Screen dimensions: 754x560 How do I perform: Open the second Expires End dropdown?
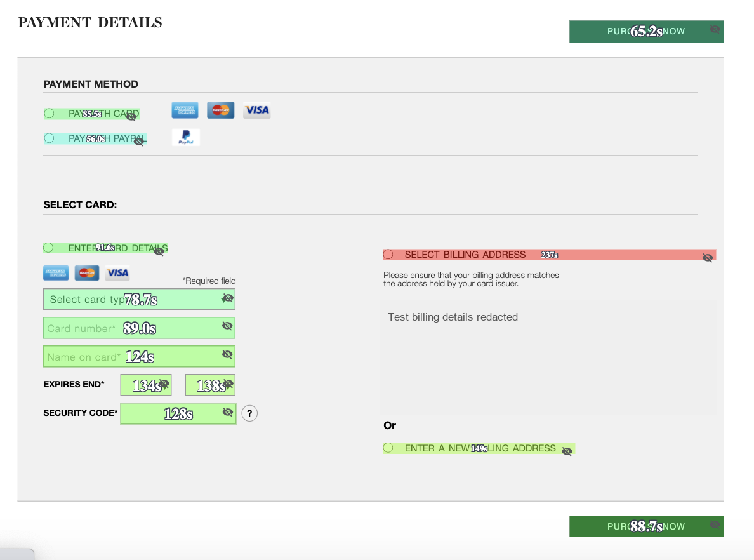coord(210,385)
